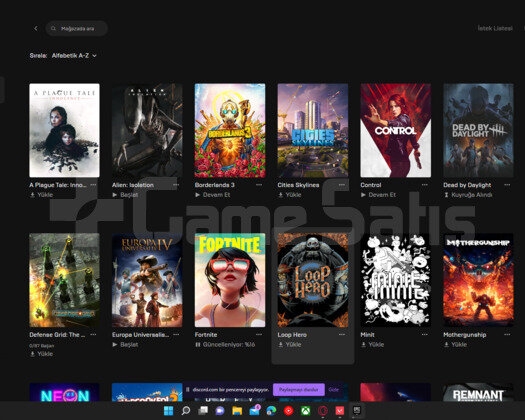The width and height of the screenshot is (525, 420).
Task: Click Paylaşmayı durdur in the sharing bar
Action: (299, 390)
